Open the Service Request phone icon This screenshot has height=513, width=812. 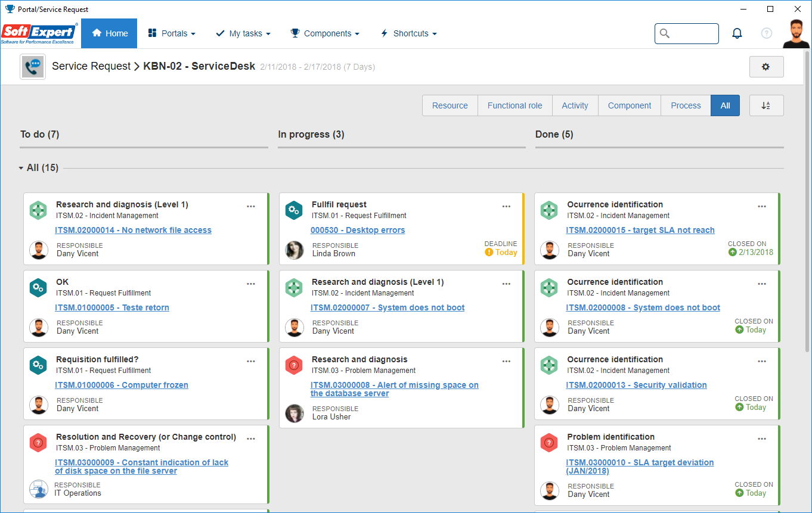click(x=33, y=67)
